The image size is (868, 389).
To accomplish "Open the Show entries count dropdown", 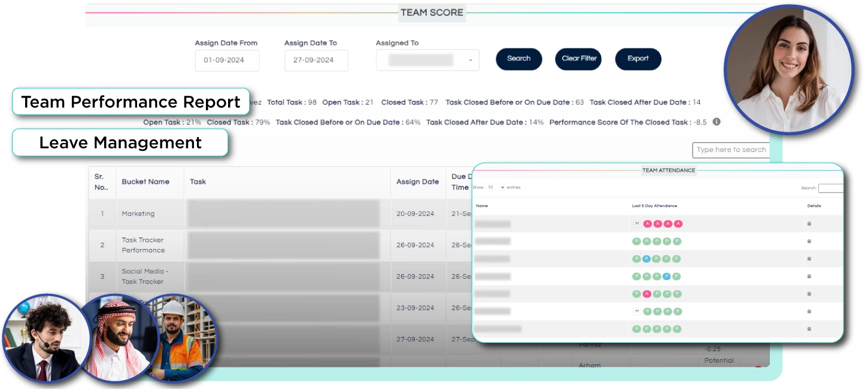I will pyautogui.click(x=495, y=187).
